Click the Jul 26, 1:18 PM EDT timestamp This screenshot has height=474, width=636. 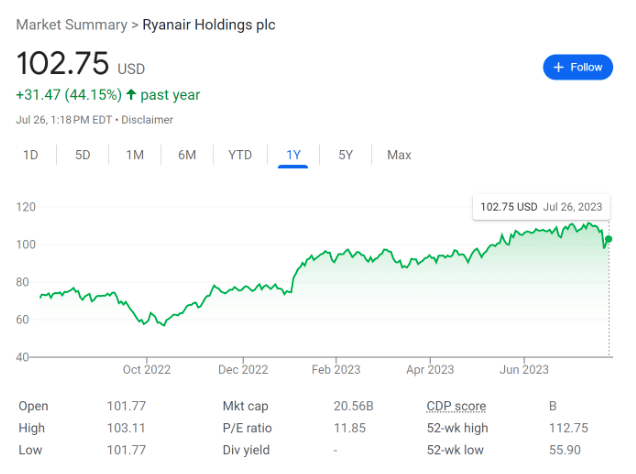tap(64, 120)
